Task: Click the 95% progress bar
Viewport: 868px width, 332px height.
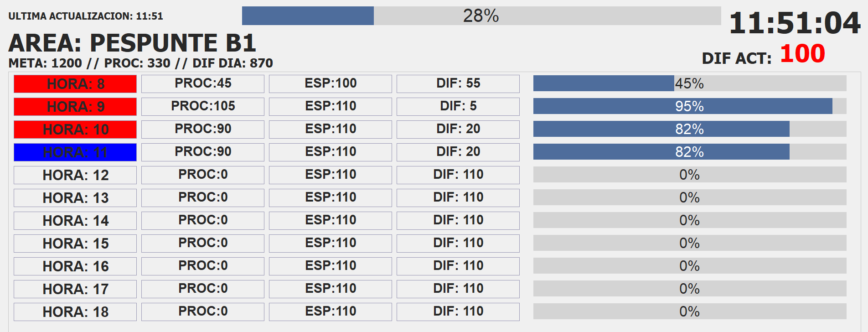Action: click(689, 106)
